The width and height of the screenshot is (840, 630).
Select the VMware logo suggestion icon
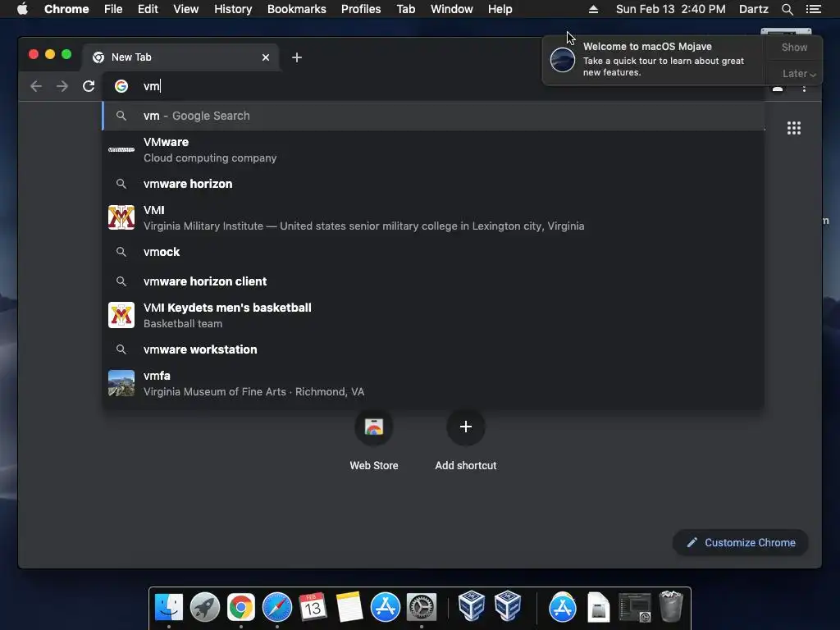pos(121,149)
